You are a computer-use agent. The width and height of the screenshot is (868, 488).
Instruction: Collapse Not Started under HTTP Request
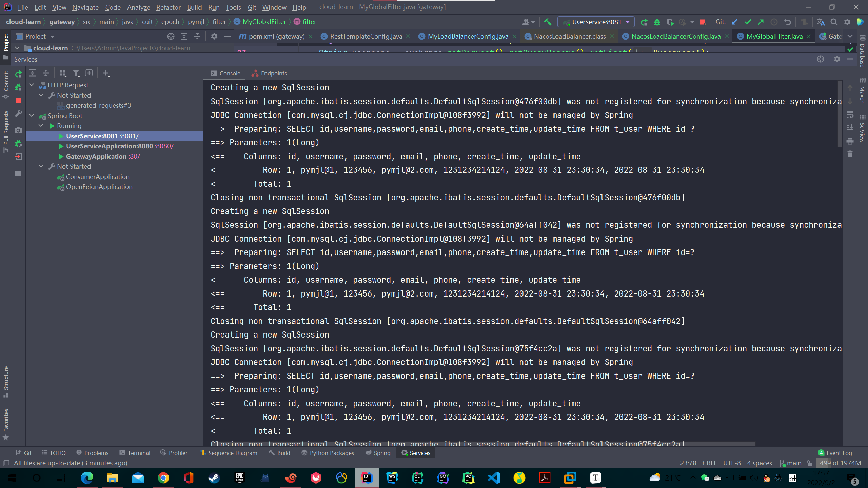pyautogui.click(x=41, y=95)
